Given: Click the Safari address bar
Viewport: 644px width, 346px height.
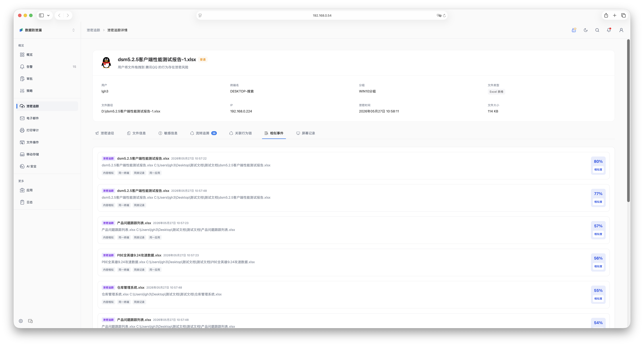Looking at the screenshot, I should (x=322, y=15).
